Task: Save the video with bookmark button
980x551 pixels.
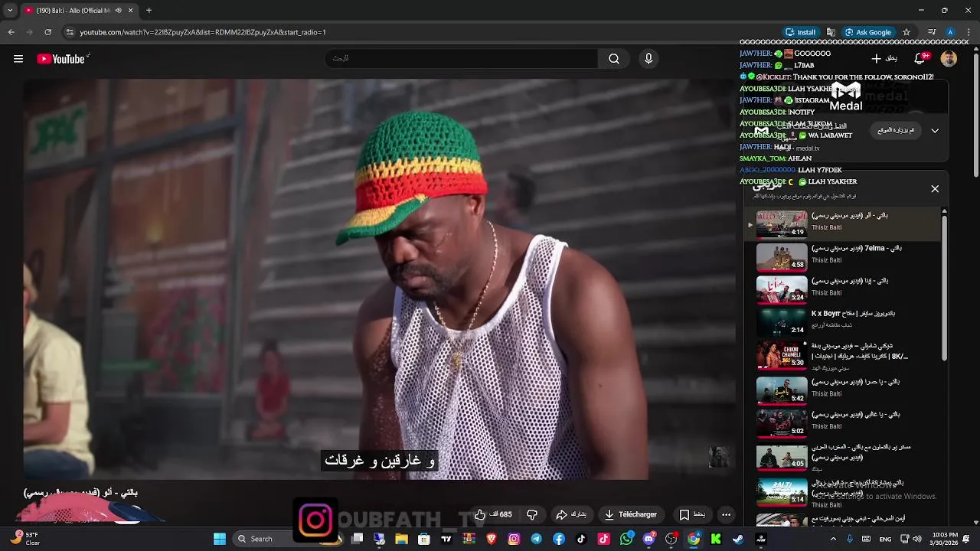Action: [692, 514]
